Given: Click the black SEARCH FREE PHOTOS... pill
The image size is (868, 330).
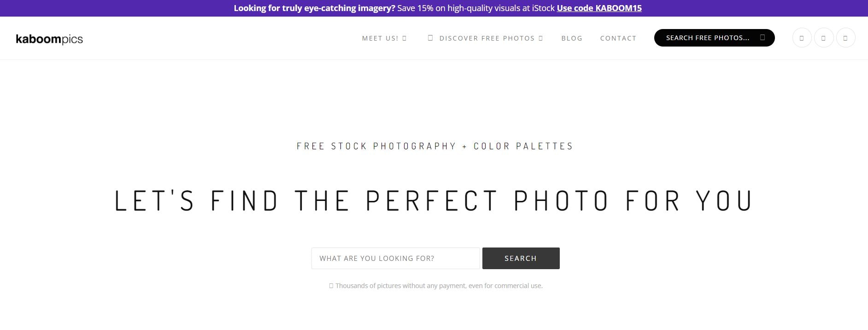Looking at the screenshot, I should point(707,38).
